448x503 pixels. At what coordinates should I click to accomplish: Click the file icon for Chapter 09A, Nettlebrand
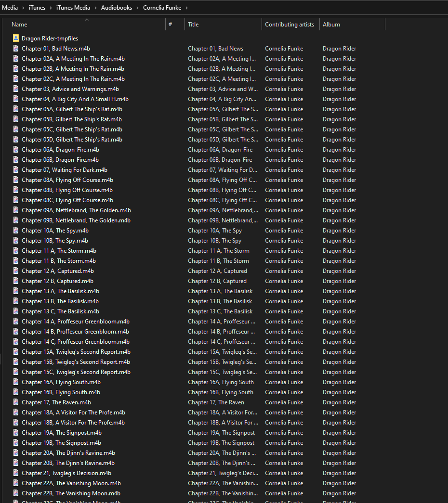point(16,210)
